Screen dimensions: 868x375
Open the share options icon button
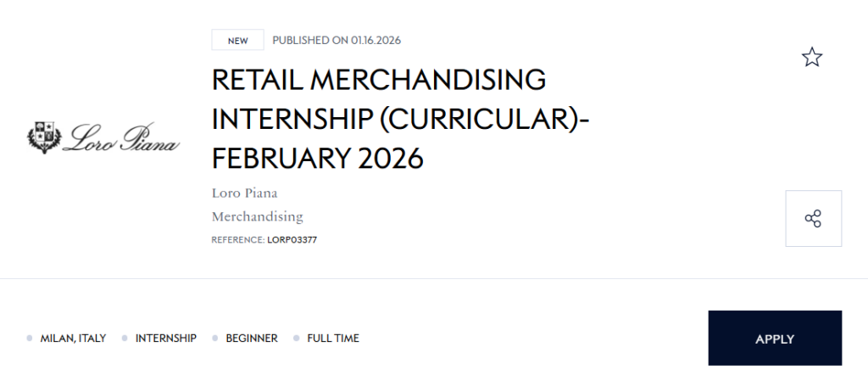pyautogui.click(x=813, y=219)
